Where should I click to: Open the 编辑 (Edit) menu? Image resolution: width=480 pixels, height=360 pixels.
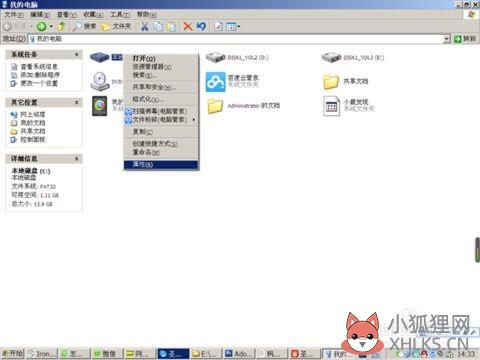pyautogui.click(x=40, y=15)
